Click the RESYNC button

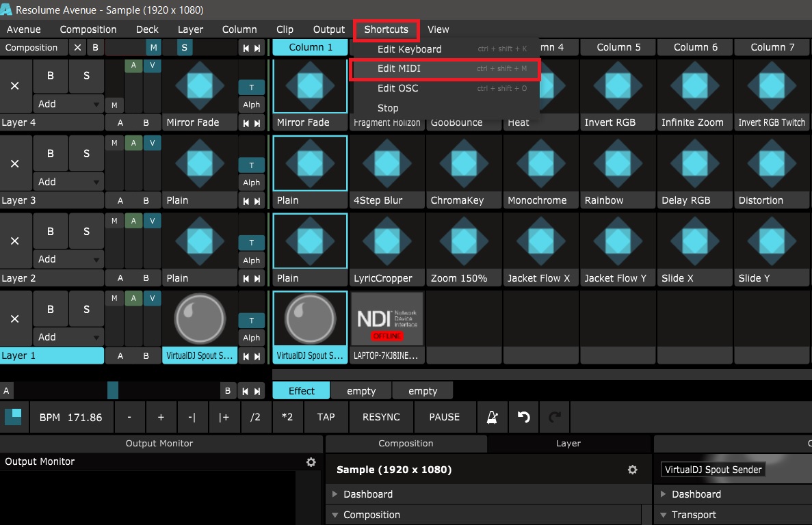click(381, 417)
